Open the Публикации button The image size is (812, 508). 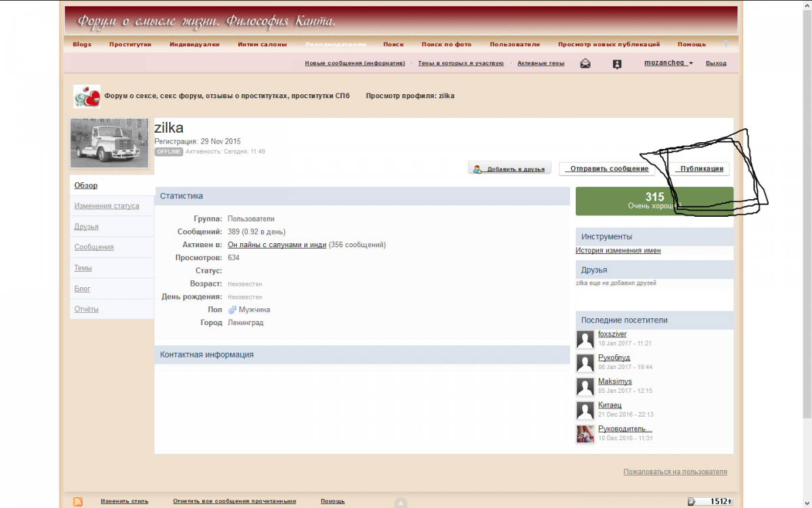701,169
